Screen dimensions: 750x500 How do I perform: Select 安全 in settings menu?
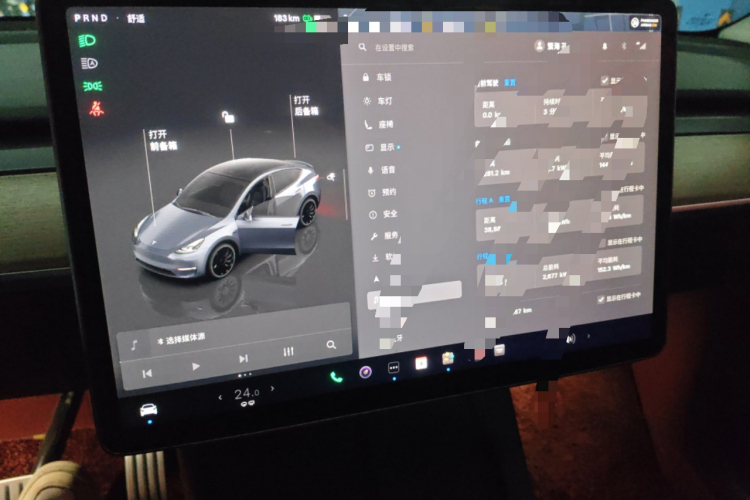click(x=388, y=214)
